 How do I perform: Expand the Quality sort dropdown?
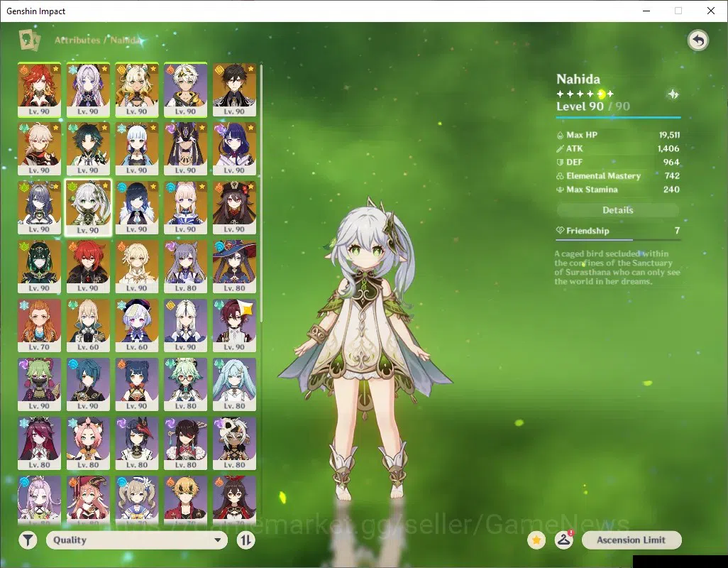pos(137,540)
